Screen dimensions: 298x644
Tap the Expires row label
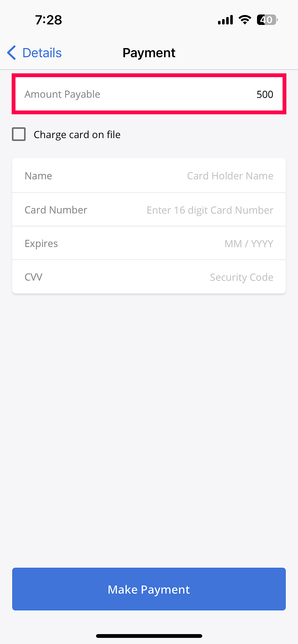(x=41, y=243)
